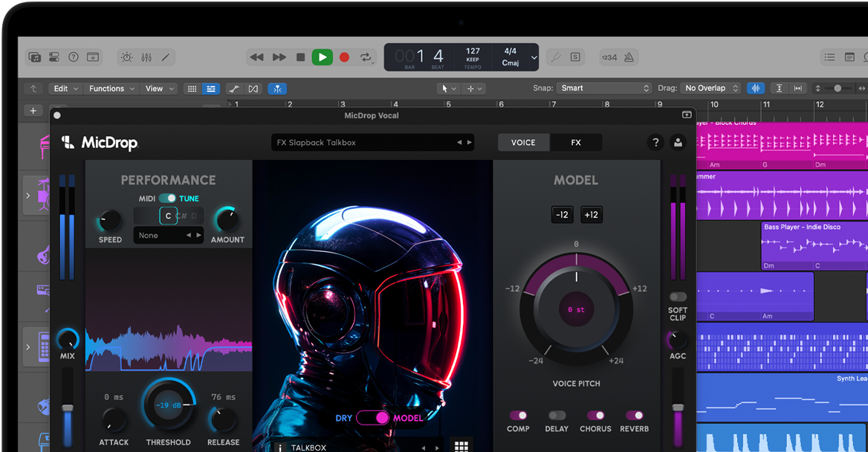Toggle the Cycle loop icon
This screenshot has width=868, height=452.
coord(366,57)
